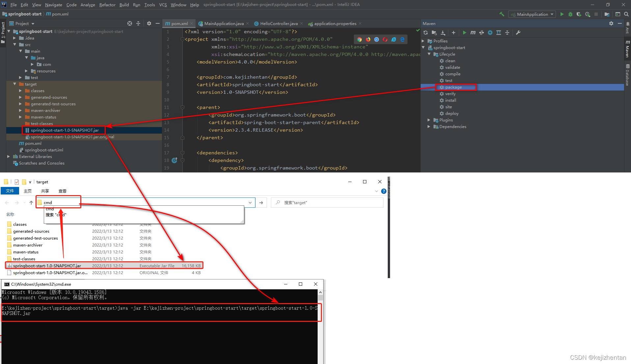Open address bar history dropdown in Explorer
631x364 pixels.
point(250,202)
